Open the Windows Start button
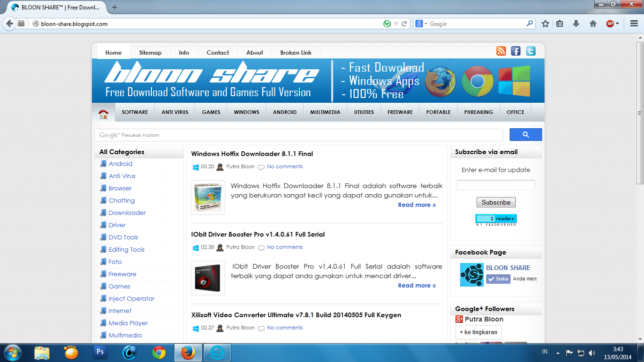The height and width of the screenshot is (362, 644). coord(12,353)
